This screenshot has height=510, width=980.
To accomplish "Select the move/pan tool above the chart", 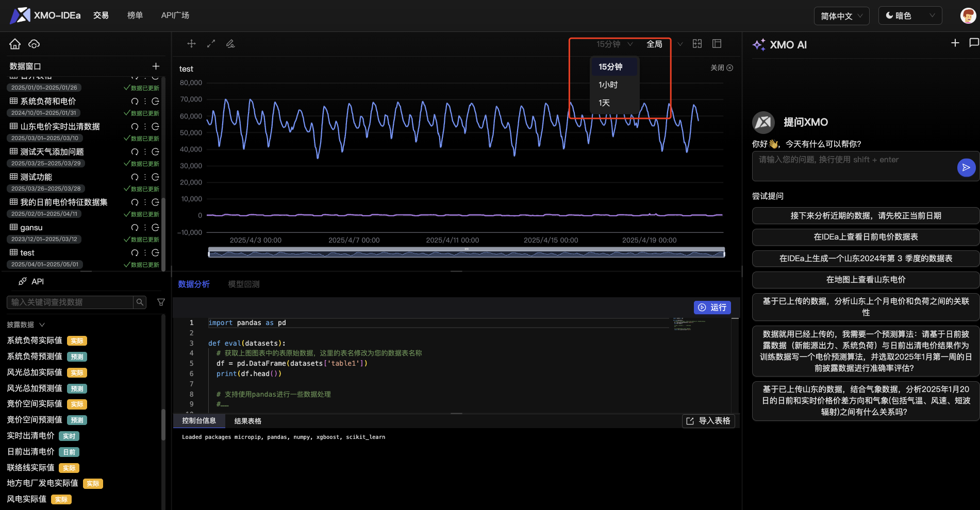I will pyautogui.click(x=191, y=44).
